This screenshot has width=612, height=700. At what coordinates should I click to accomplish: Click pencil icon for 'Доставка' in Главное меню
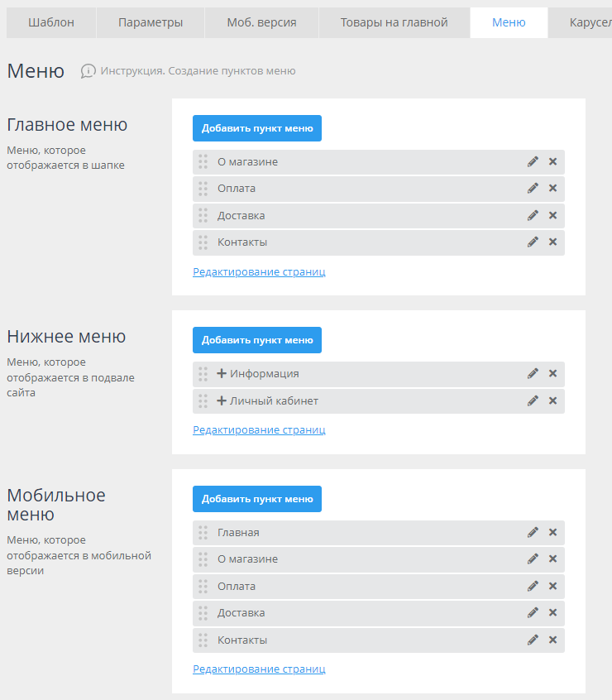coord(533,216)
